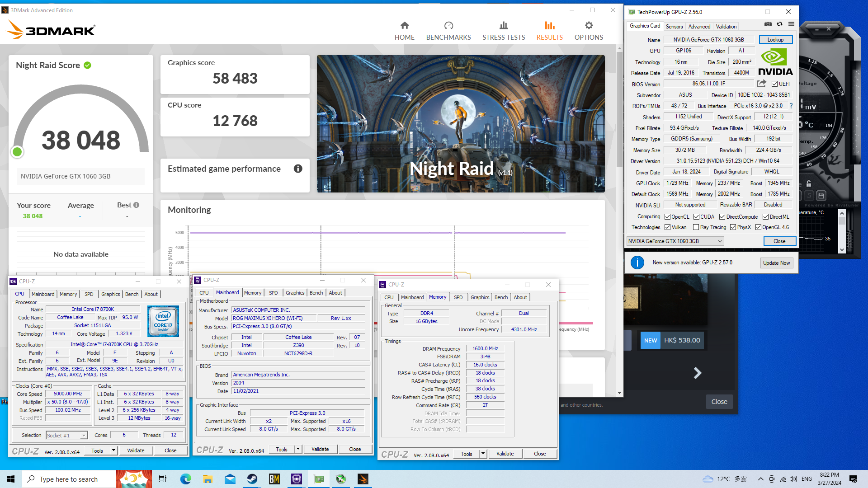Click the next arrow chevron in background window

tap(698, 373)
